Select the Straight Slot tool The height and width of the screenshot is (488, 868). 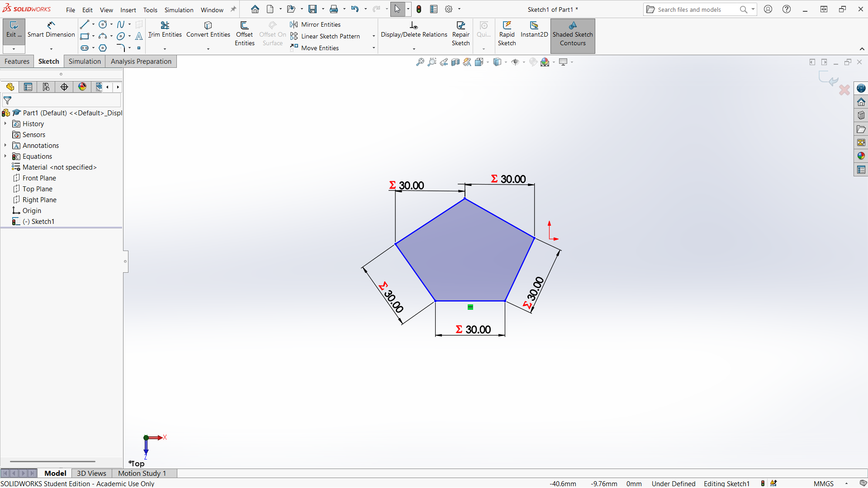[x=85, y=48]
